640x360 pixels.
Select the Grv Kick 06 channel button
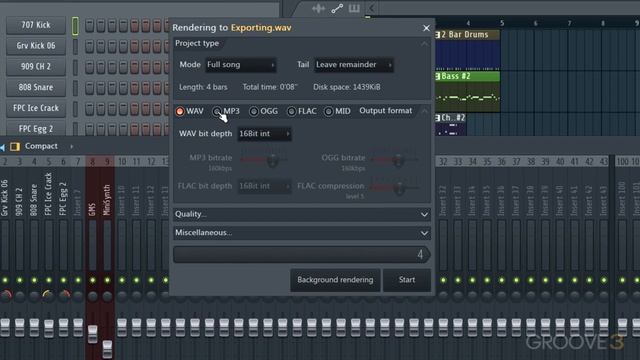36,46
